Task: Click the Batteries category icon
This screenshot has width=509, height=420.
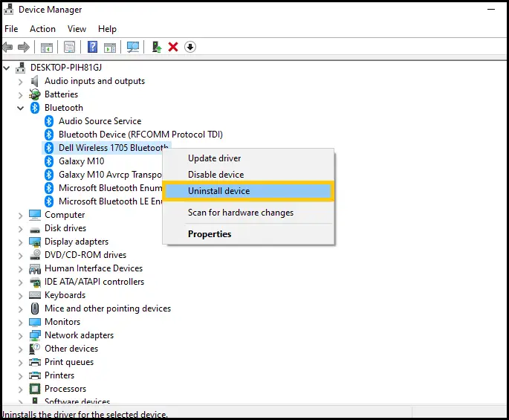Action: [35, 94]
